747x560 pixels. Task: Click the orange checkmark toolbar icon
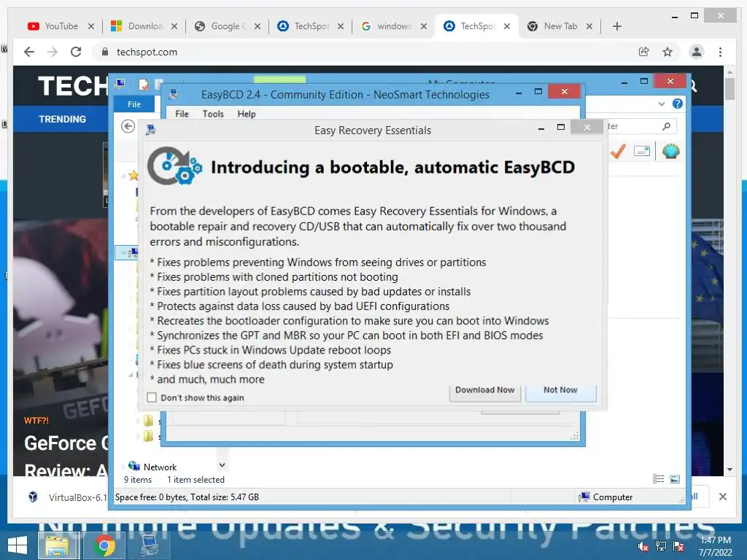point(618,152)
